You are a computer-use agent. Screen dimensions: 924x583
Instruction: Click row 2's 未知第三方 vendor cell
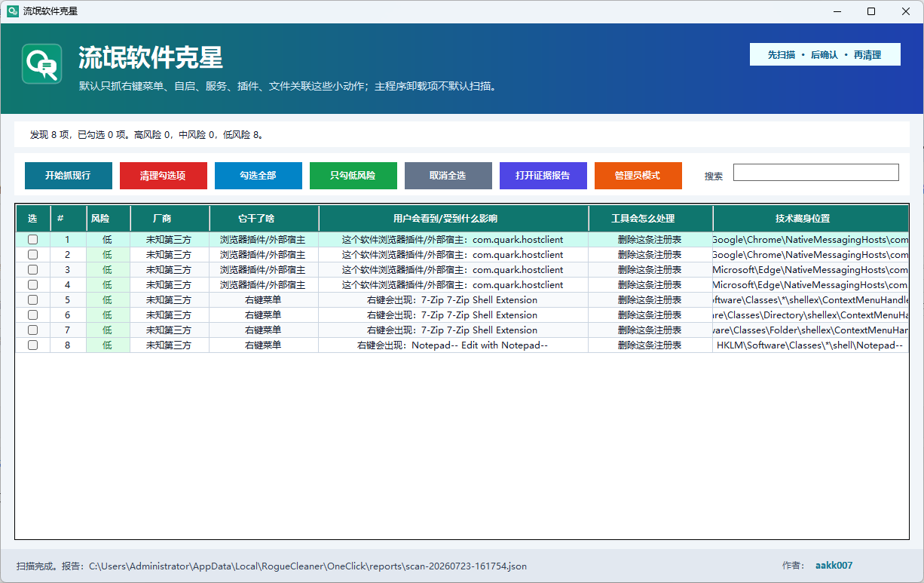(x=169, y=255)
